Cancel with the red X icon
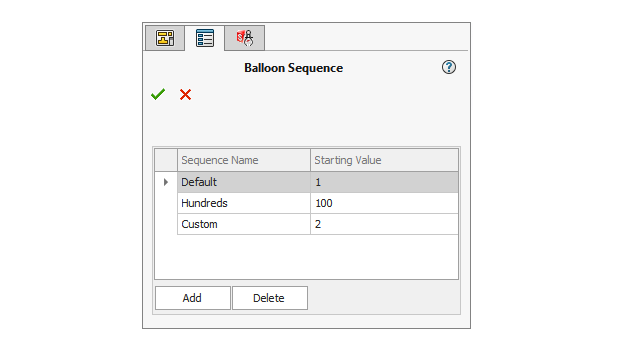Image resolution: width=640 pixels, height=360 pixels. (x=185, y=95)
